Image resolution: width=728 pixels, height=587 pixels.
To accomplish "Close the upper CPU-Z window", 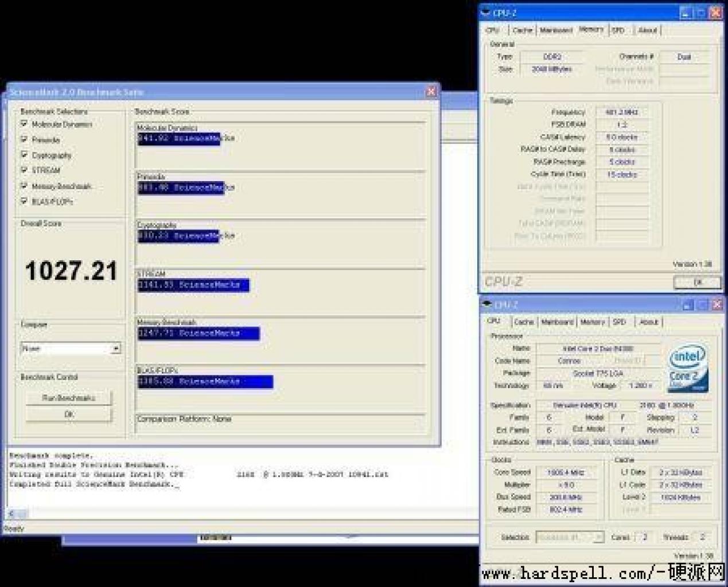I will pos(715,12).
